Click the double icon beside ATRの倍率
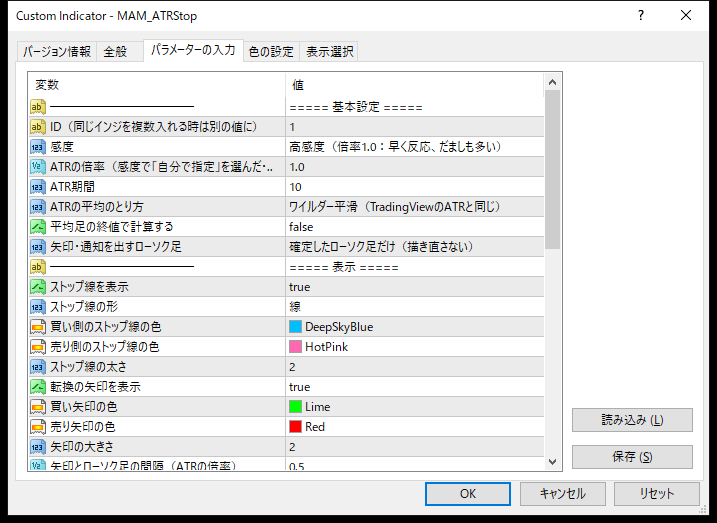Viewport: 717px width, 523px height. coord(38,167)
